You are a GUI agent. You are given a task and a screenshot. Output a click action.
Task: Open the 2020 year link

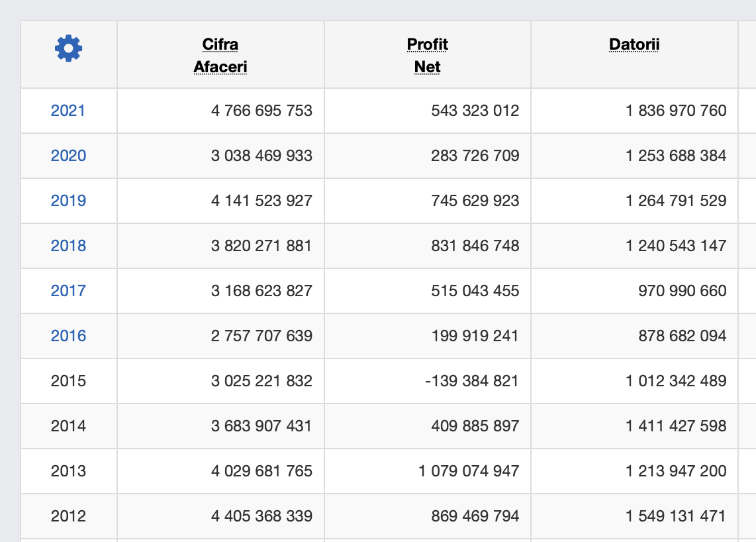(68, 156)
